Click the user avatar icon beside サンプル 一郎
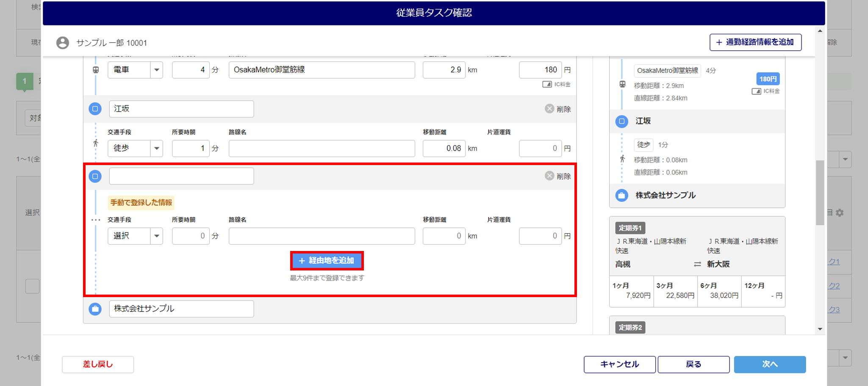 click(x=63, y=43)
